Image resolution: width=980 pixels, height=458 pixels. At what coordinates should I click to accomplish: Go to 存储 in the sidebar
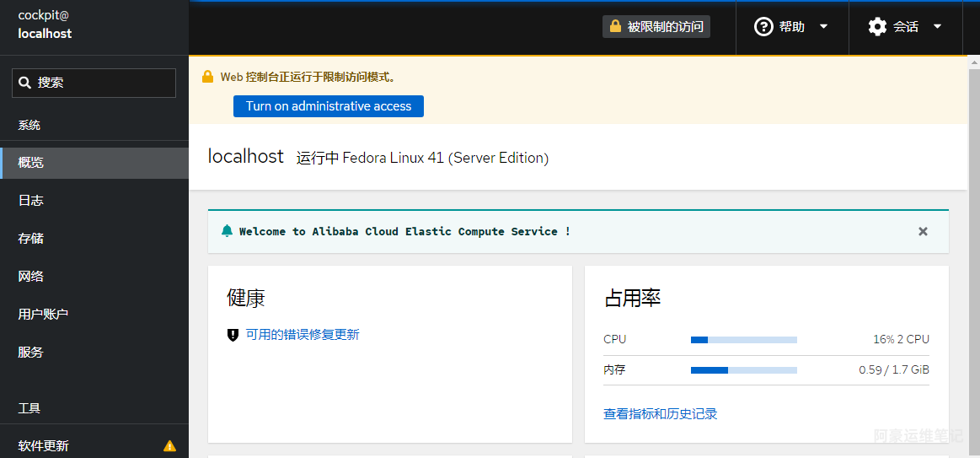pyautogui.click(x=31, y=239)
